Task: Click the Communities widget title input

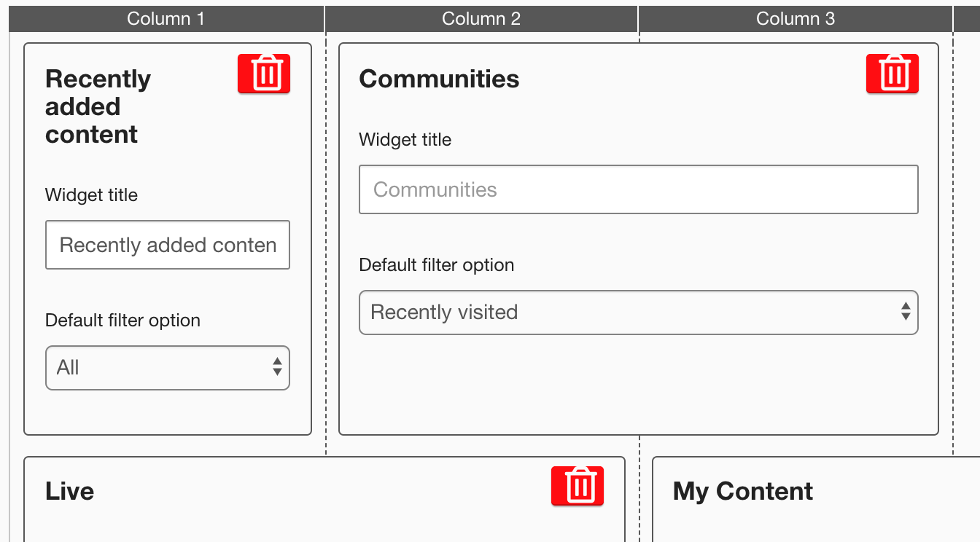Action: click(x=638, y=189)
